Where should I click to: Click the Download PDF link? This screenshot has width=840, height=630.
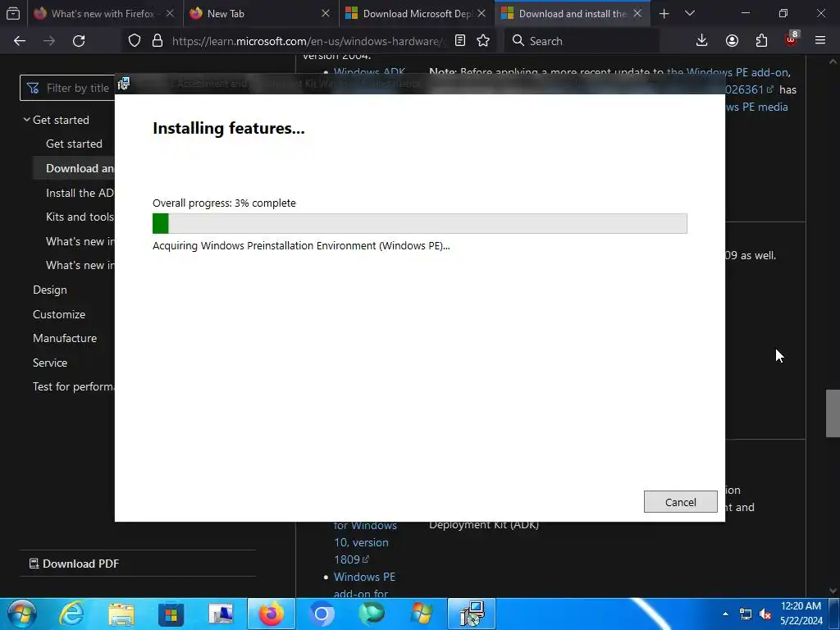pyautogui.click(x=74, y=564)
